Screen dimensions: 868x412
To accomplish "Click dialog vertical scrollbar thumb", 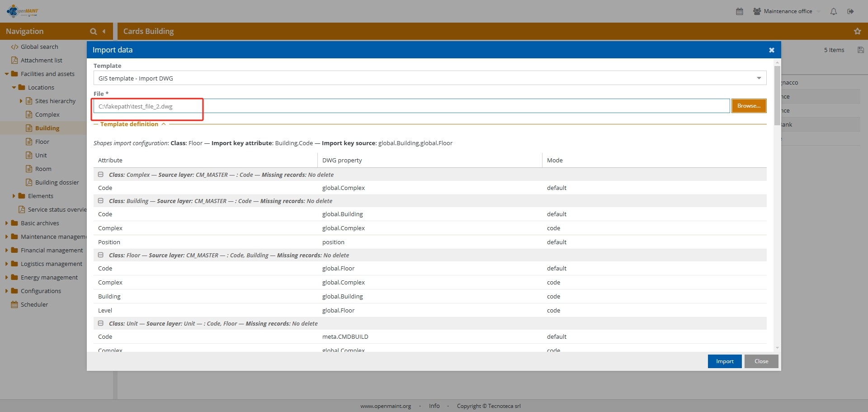I will [x=777, y=95].
